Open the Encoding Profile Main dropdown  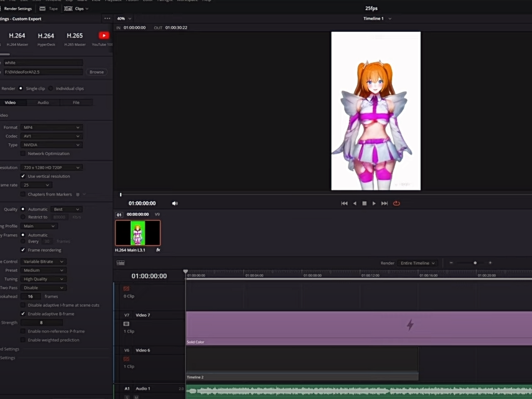(x=39, y=226)
